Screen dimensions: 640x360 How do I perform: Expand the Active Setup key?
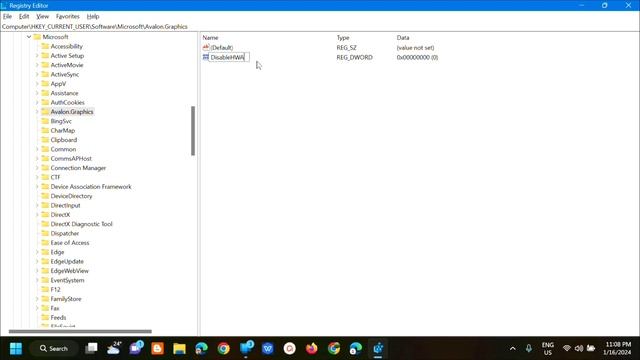pyautogui.click(x=37, y=56)
